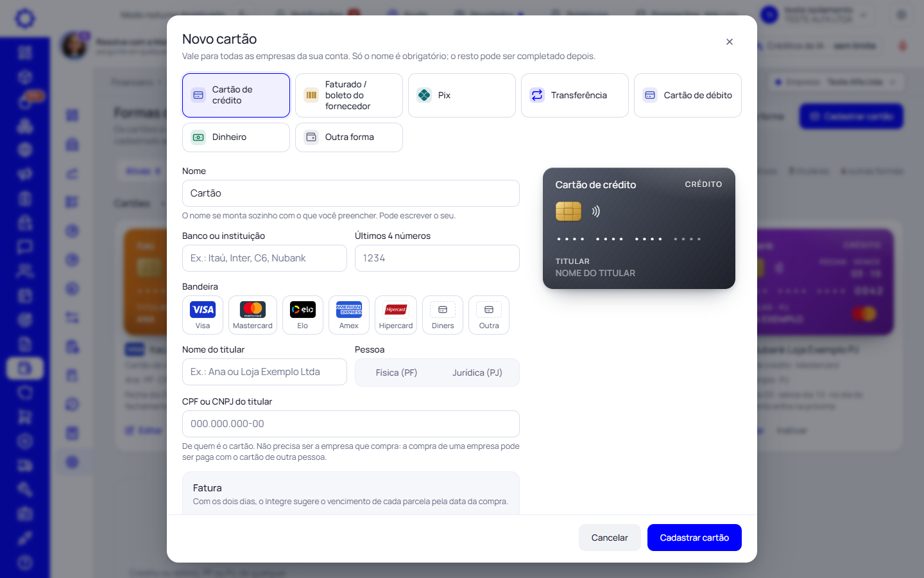The height and width of the screenshot is (578, 924).
Task: Click the "Novo cartão" dialog title
Action: (219, 39)
